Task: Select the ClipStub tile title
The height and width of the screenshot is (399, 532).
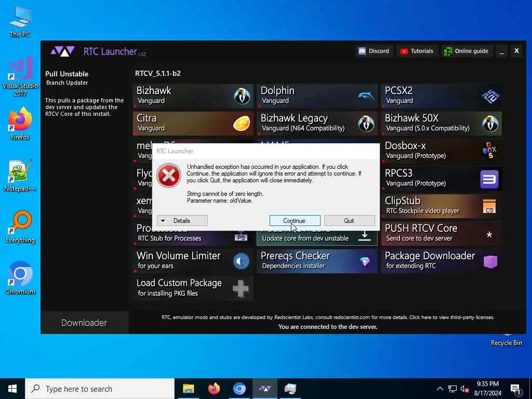Action: click(x=403, y=201)
